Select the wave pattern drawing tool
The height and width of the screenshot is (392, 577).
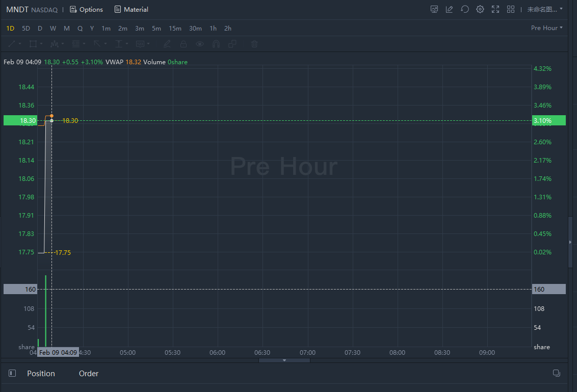(55, 44)
